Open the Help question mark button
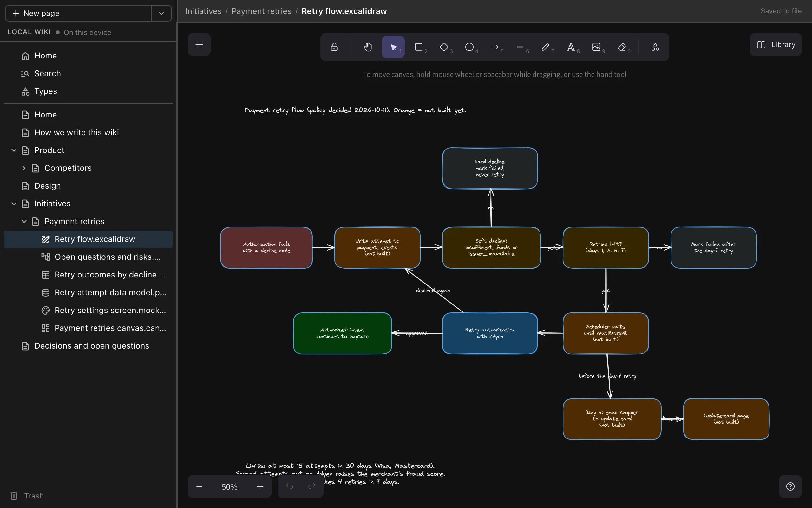Viewport: 812px width, 508px height. coord(790,486)
